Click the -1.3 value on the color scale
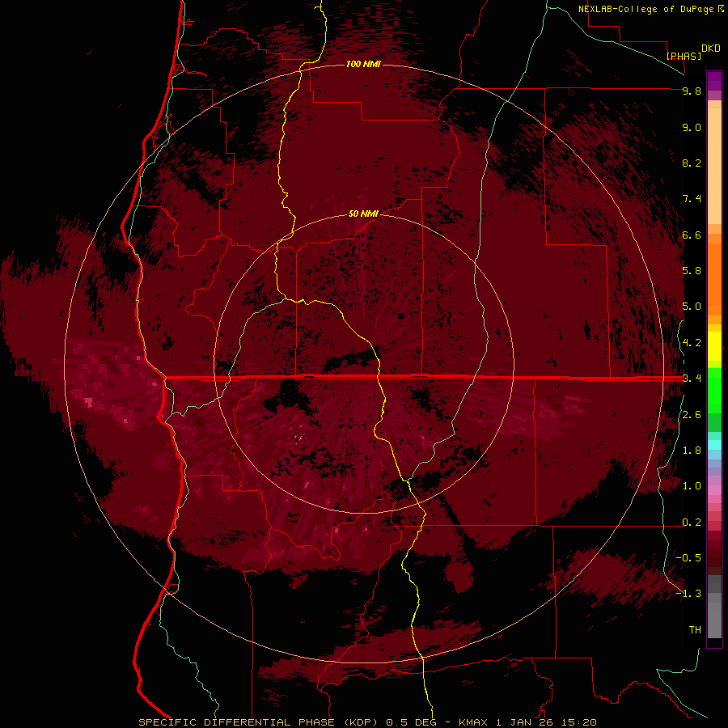728x728 pixels. [x=688, y=594]
